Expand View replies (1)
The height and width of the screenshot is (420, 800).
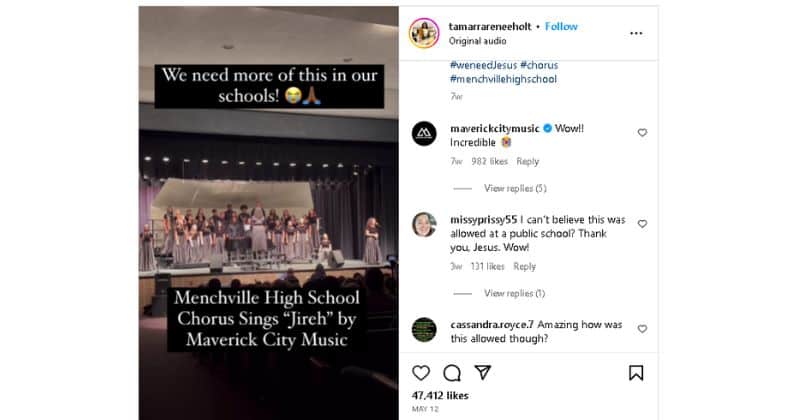point(515,293)
